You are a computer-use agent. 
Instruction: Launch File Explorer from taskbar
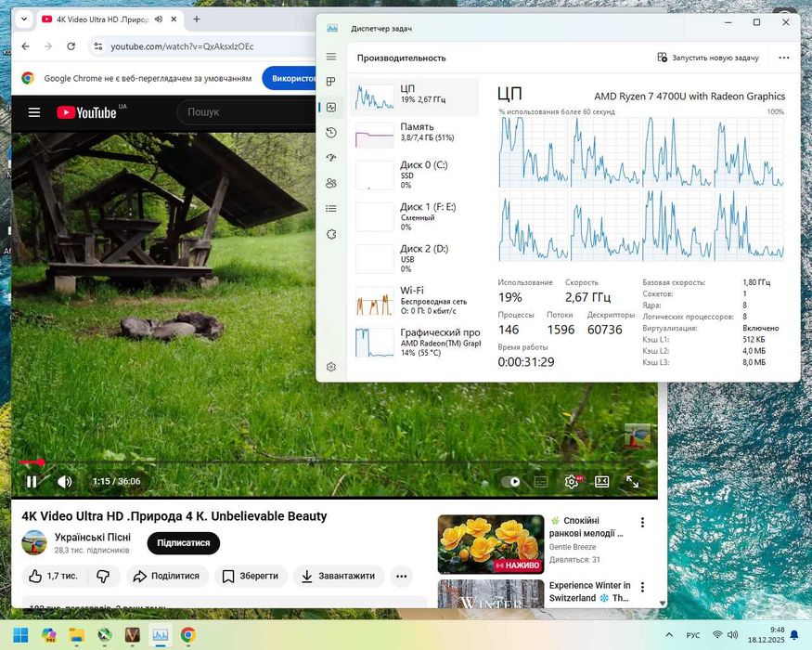click(x=77, y=634)
